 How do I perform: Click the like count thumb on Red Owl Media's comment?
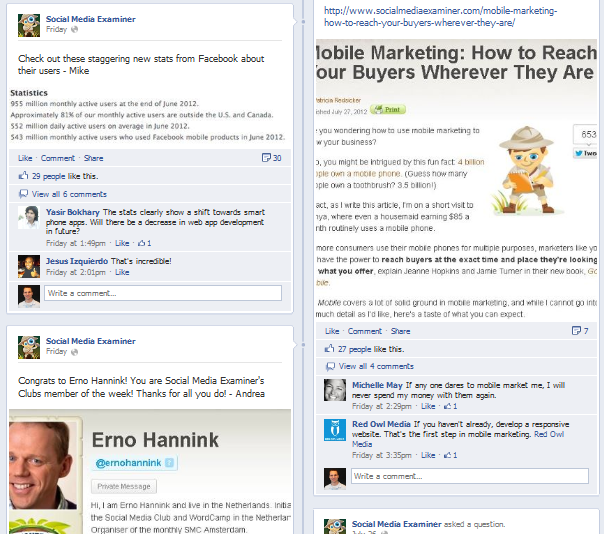[450, 455]
